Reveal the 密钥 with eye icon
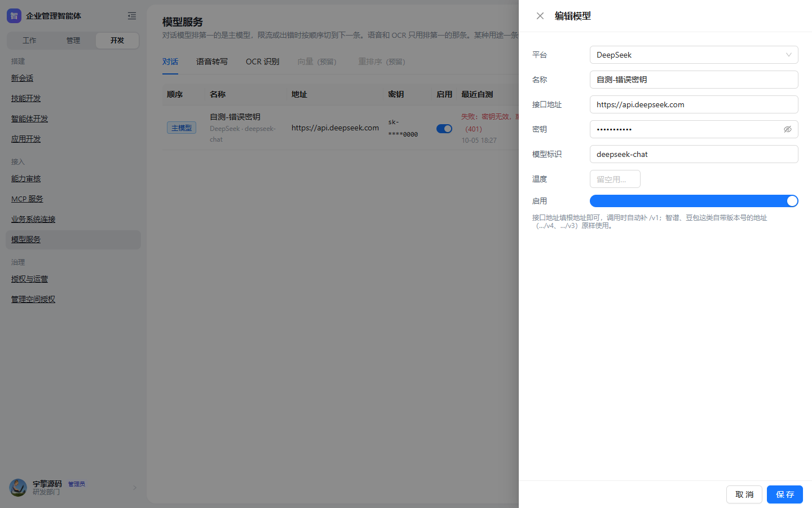 click(x=788, y=129)
